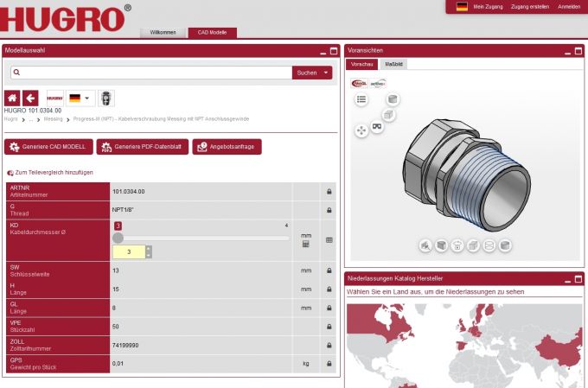Open the German flag language dropdown in toolbar
Image resolution: width=588 pixels, height=388 pixels.
click(x=80, y=98)
